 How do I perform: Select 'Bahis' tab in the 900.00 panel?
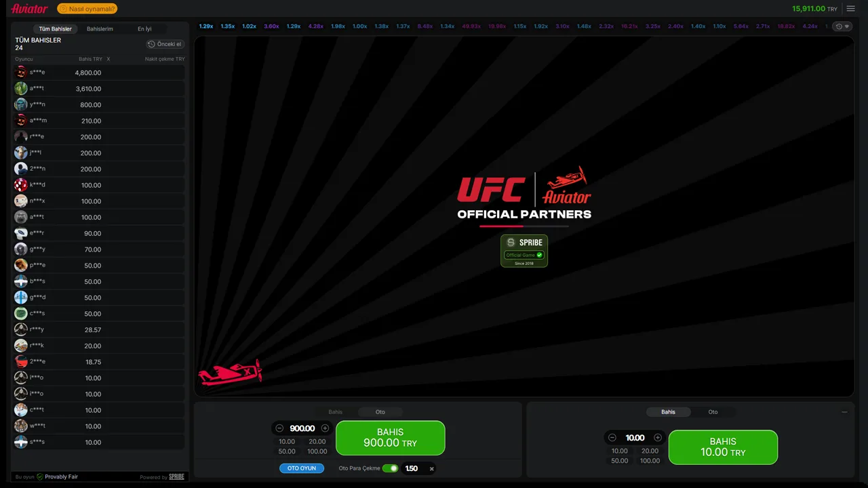(x=336, y=412)
